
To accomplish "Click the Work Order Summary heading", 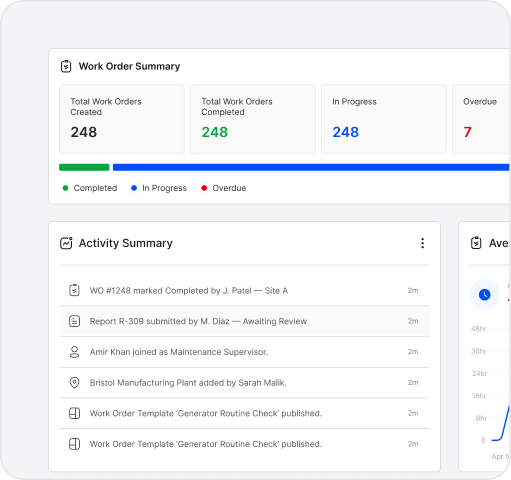I will click(x=129, y=66).
